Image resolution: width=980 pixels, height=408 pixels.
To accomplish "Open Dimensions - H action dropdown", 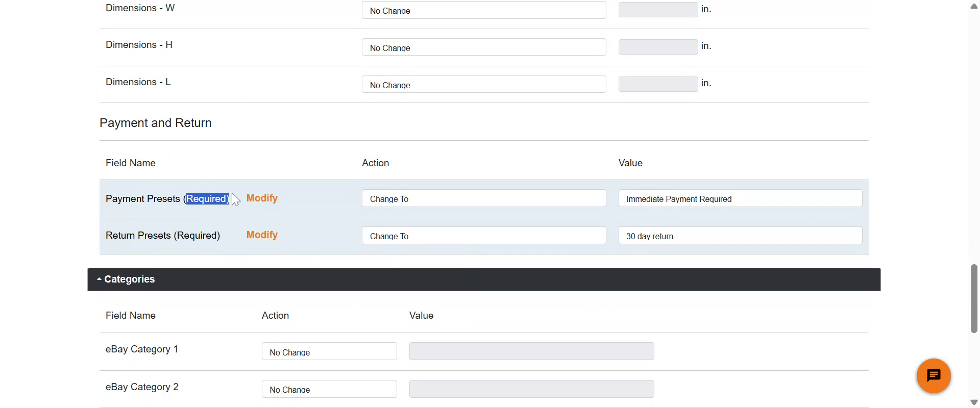I will (x=484, y=47).
